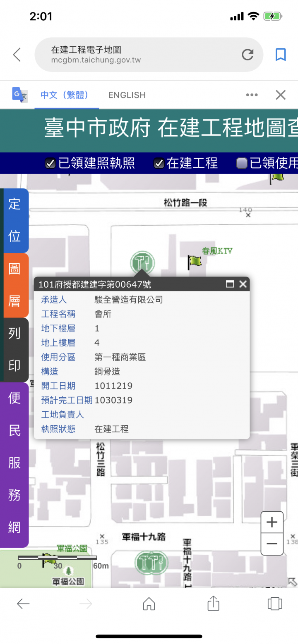
Task: Expand the 圖層 side panel
Action: click(15, 285)
